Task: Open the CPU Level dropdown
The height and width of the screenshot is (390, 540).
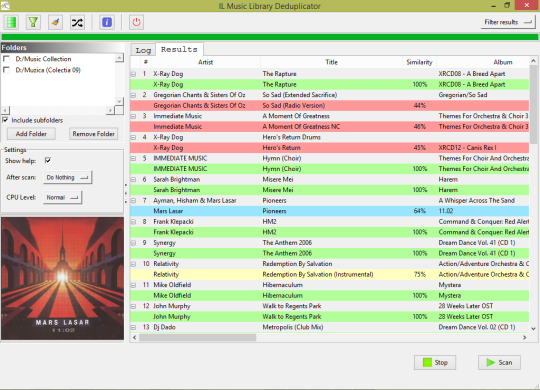Action: point(62,197)
